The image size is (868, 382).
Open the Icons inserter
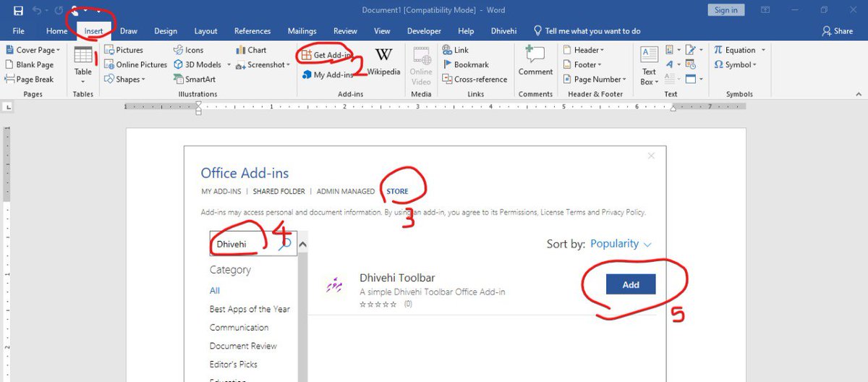[189, 50]
